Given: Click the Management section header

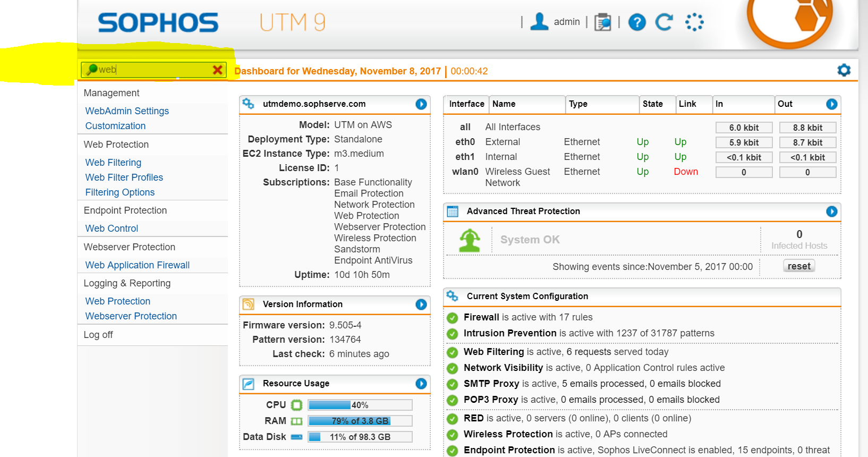Looking at the screenshot, I should pyautogui.click(x=112, y=93).
